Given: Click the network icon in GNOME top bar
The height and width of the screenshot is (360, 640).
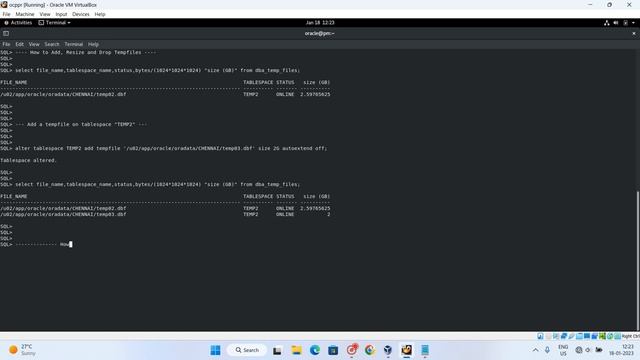Looking at the screenshot, I should 607,23.
